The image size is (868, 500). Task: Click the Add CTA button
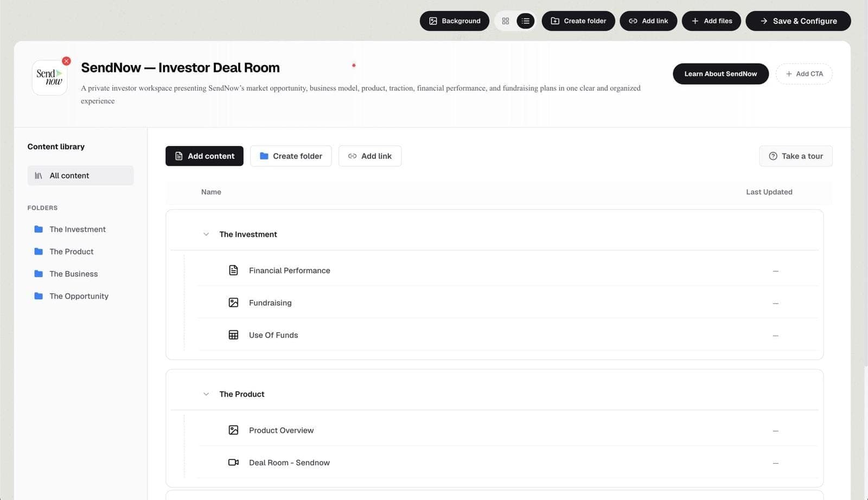tap(804, 74)
